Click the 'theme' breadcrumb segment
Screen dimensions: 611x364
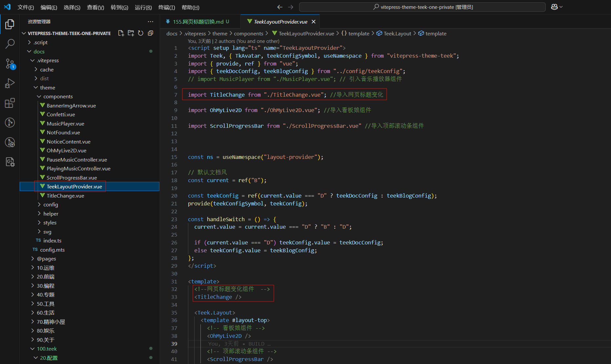point(220,33)
